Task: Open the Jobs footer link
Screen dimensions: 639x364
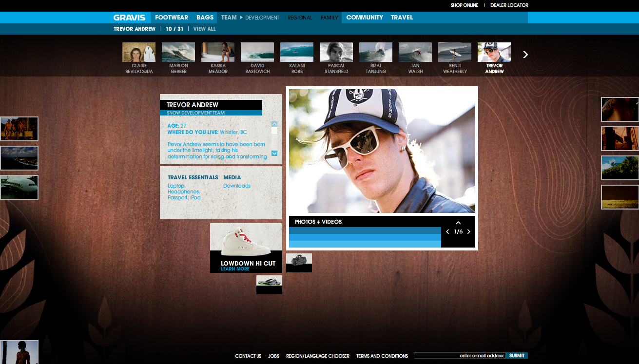Action: tap(273, 356)
